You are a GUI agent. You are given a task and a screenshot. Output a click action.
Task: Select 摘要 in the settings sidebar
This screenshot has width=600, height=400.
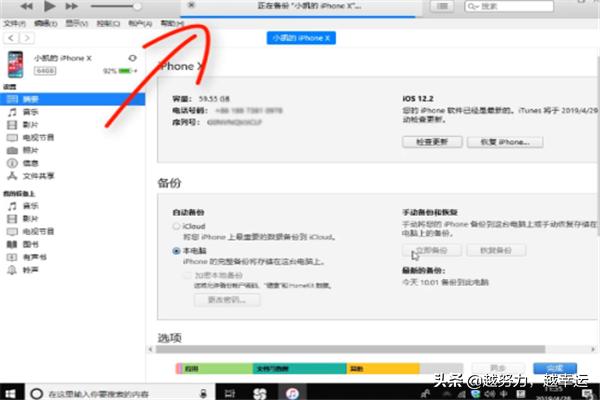point(72,99)
